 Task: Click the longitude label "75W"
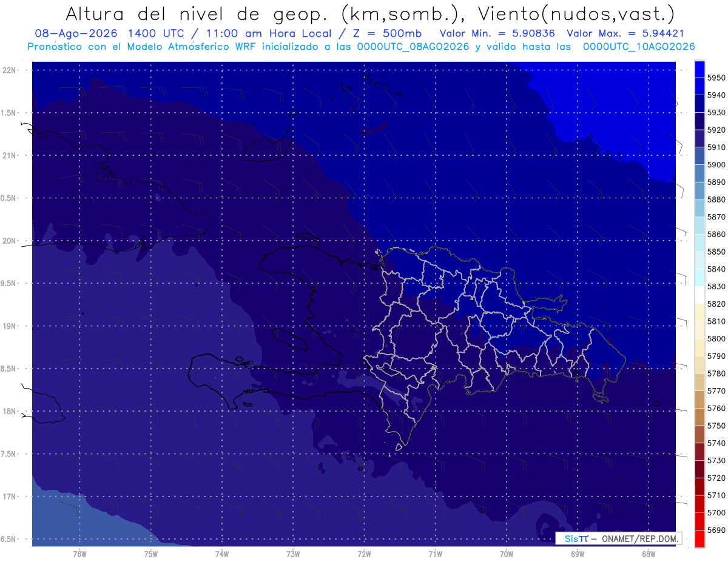coord(151,554)
